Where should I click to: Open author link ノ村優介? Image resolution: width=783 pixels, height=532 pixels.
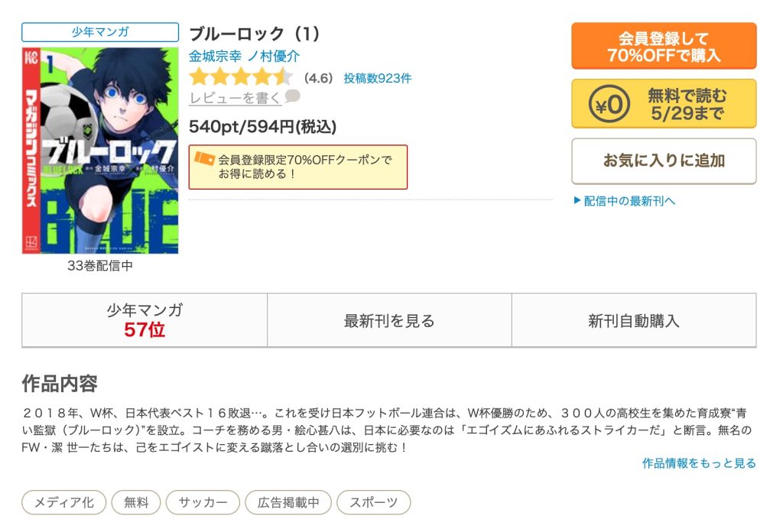[x=274, y=57]
